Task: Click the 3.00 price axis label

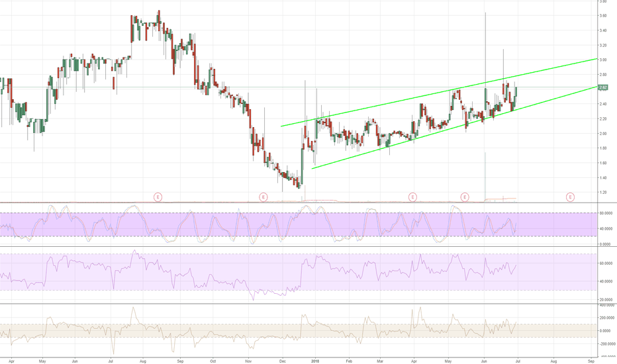Action: point(603,60)
